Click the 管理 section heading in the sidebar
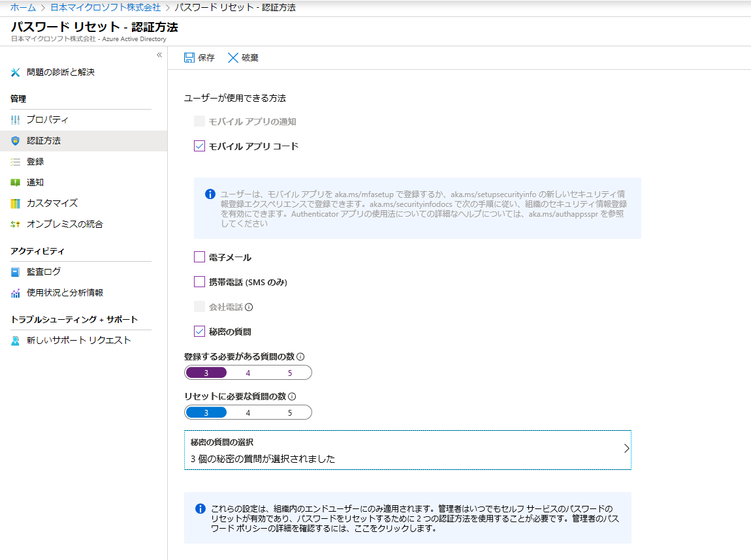The image size is (751, 560). (x=18, y=99)
